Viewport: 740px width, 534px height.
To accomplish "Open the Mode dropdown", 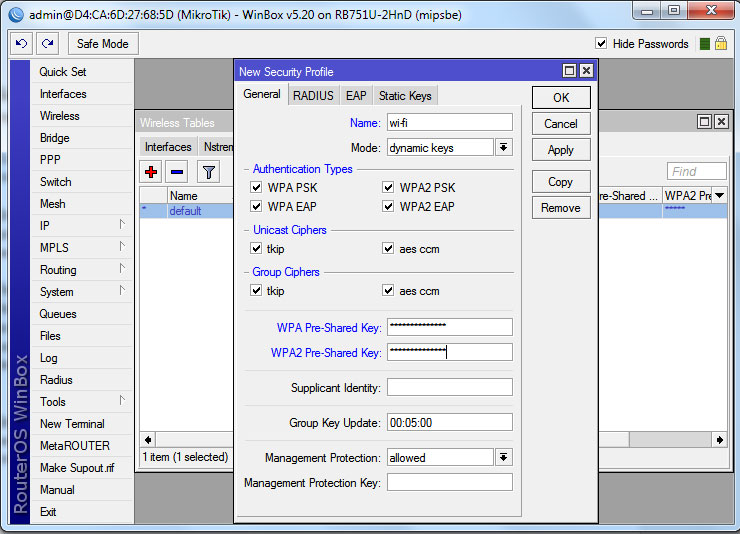I will pyautogui.click(x=504, y=148).
